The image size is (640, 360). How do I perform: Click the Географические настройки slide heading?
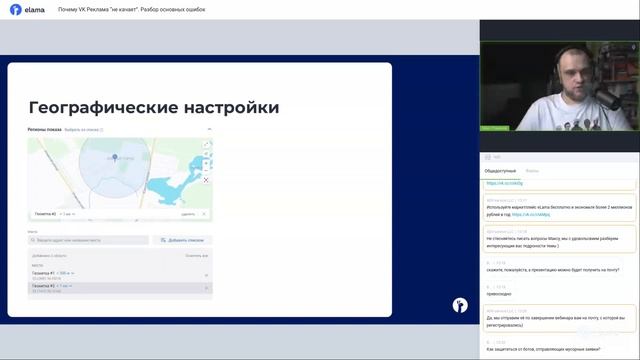(x=154, y=108)
